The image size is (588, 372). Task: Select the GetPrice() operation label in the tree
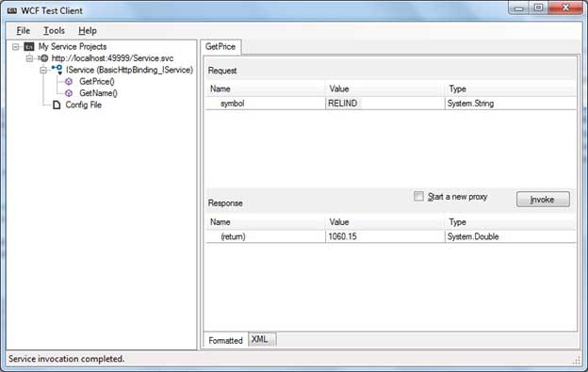coord(97,81)
